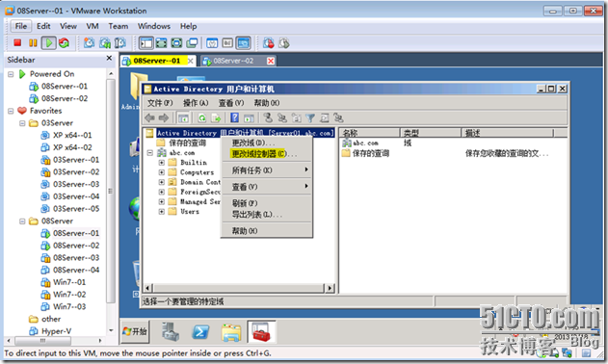
Task: Close the 08Server--02 tab
Action: click(x=271, y=61)
